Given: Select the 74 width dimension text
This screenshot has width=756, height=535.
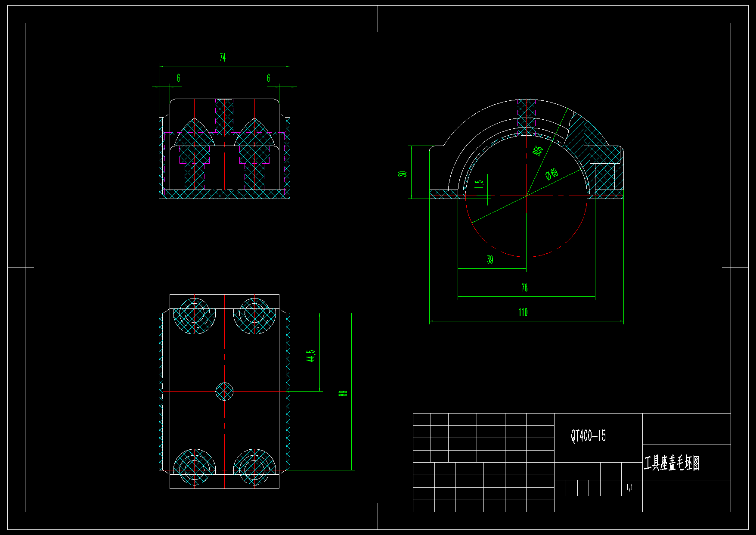Looking at the screenshot, I should [x=223, y=57].
